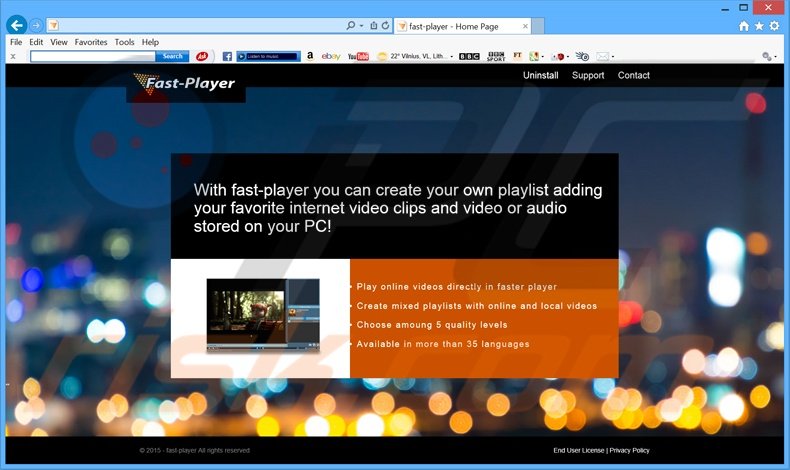Screen dimensions: 790x470
Task: Open the View menu
Action: [59, 42]
